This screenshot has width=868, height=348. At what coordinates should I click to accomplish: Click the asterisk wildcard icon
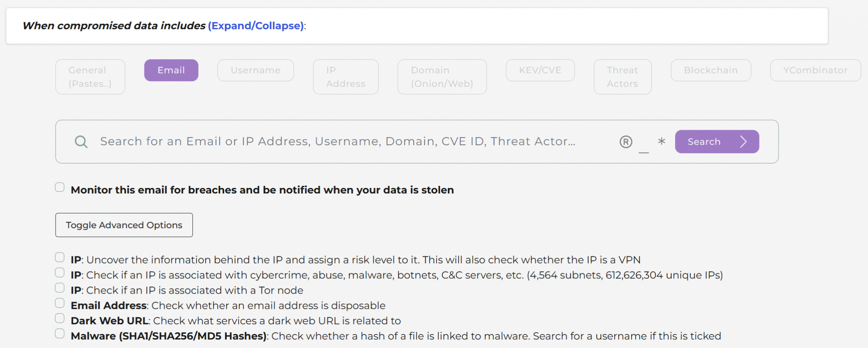[x=662, y=141]
